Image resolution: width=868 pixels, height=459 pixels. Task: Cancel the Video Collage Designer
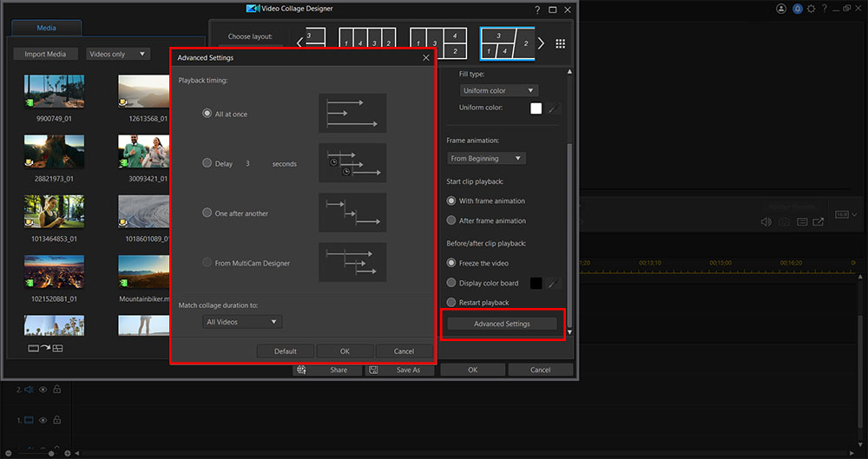coord(540,370)
